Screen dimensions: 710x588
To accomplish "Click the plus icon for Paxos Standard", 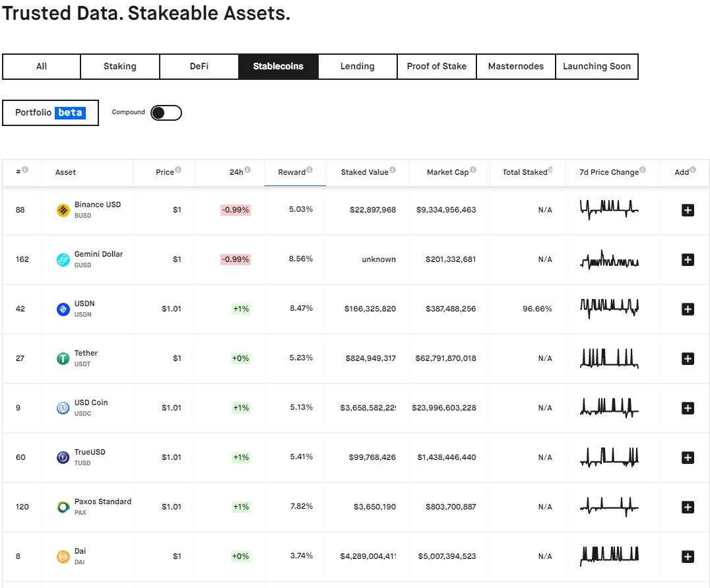I will 688,507.
